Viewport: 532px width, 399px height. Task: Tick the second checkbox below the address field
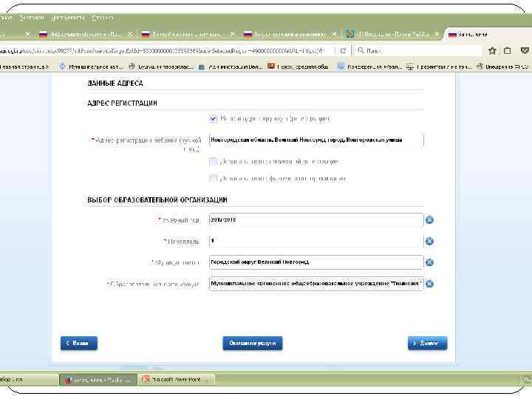tap(213, 179)
